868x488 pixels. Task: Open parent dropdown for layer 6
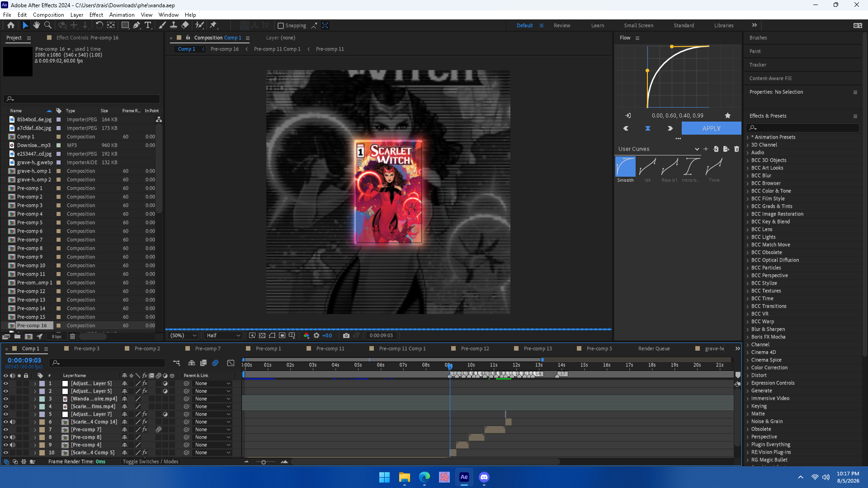click(x=213, y=422)
